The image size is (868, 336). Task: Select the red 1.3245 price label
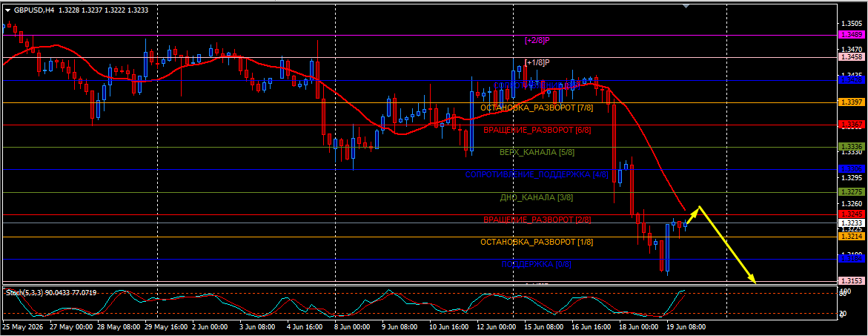pos(850,214)
